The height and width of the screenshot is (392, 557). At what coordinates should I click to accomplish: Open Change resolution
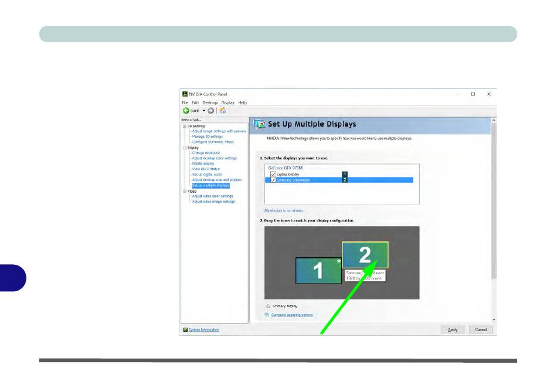tap(206, 153)
